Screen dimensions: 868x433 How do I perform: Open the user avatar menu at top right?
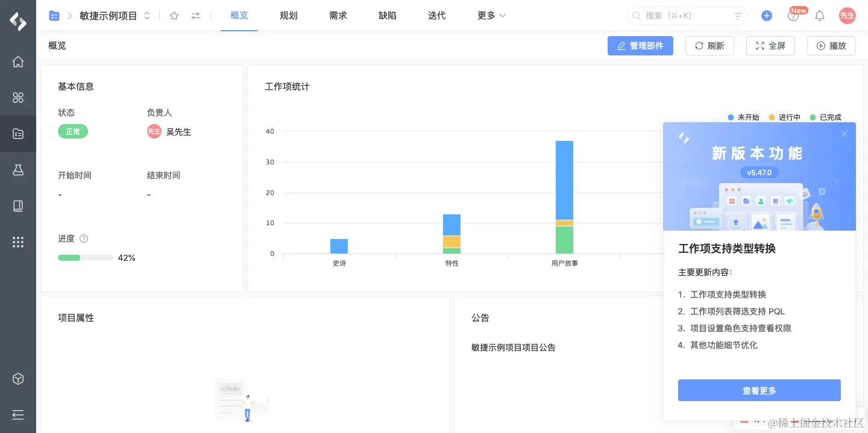(x=848, y=16)
